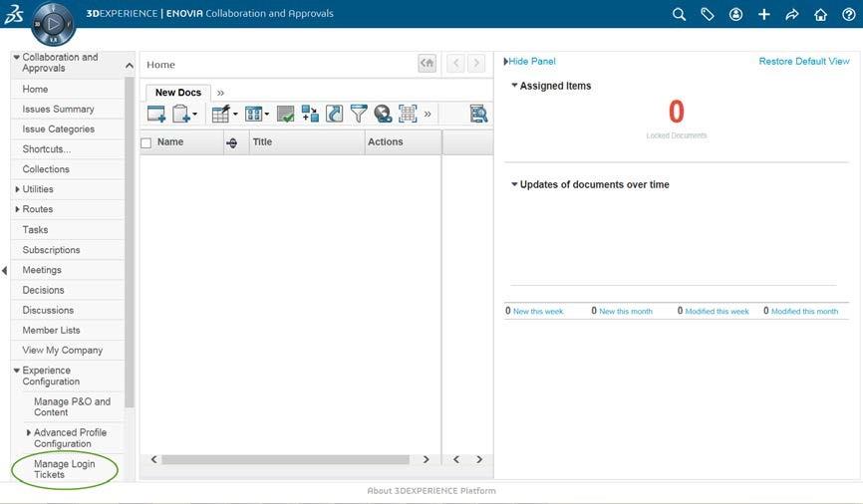Image resolution: width=863 pixels, height=504 pixels.
Task: Check the select-all checkbox beside Name
Action: click(146, 143)
